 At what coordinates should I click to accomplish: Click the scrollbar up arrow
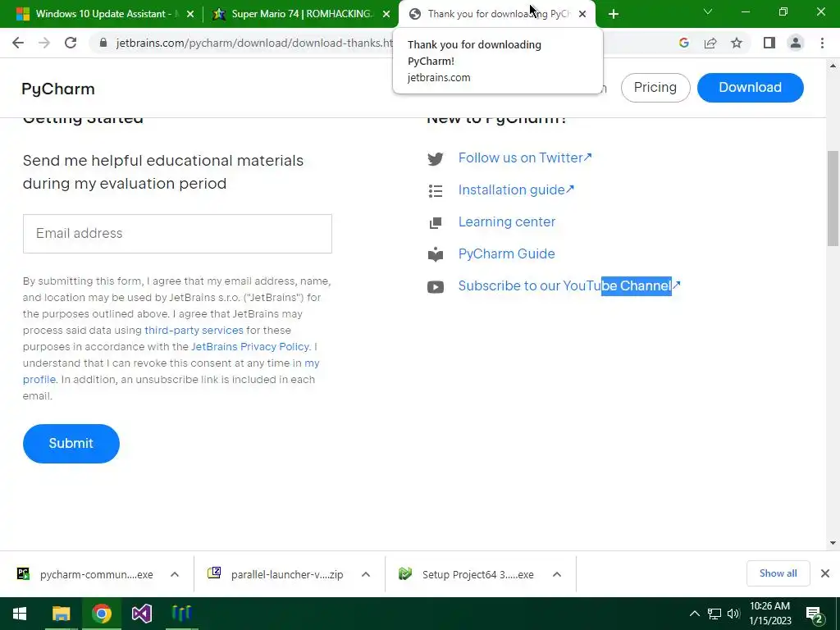click(833, 66)
